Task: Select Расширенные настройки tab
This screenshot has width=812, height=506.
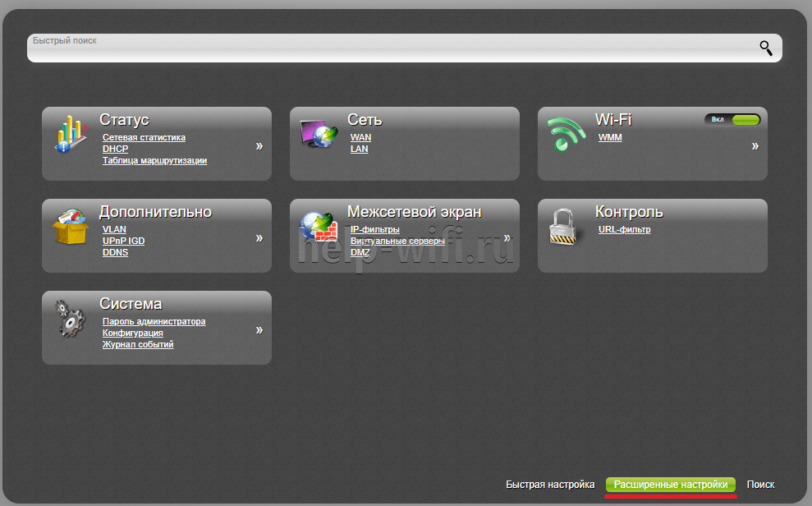Action: (671, 485)
